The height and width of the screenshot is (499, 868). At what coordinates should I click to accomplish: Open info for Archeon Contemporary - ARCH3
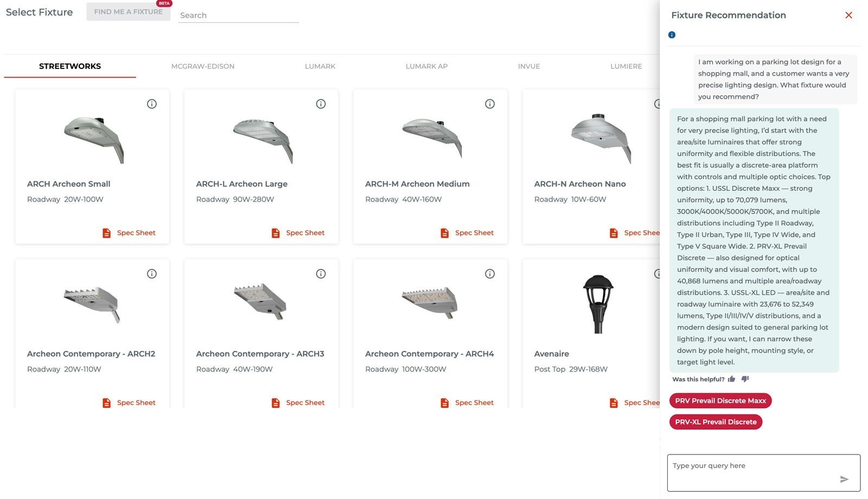point(321,274)
